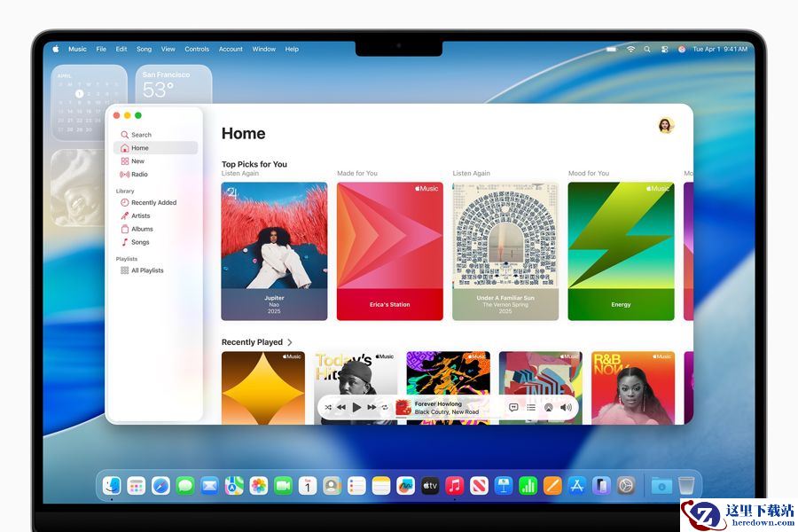798x532 pixels.
Task: Open the account profile avatar
Action: click(x=666, y=125)
